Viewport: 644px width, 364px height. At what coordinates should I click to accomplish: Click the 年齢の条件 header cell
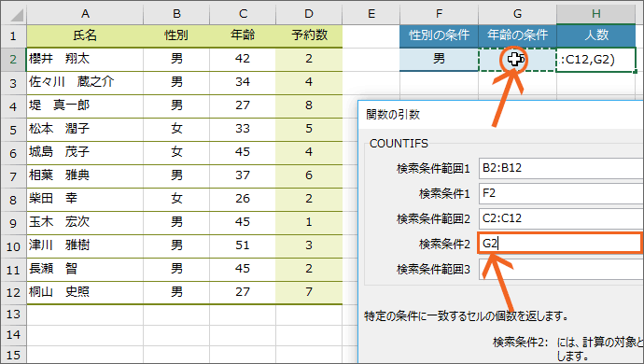coord(517,35)
